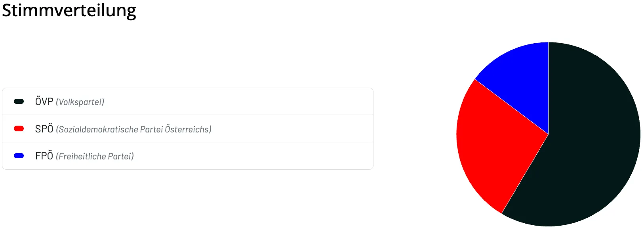Click the pie chart center point
This screenshot has height=230, width=644.
[549, 134]
